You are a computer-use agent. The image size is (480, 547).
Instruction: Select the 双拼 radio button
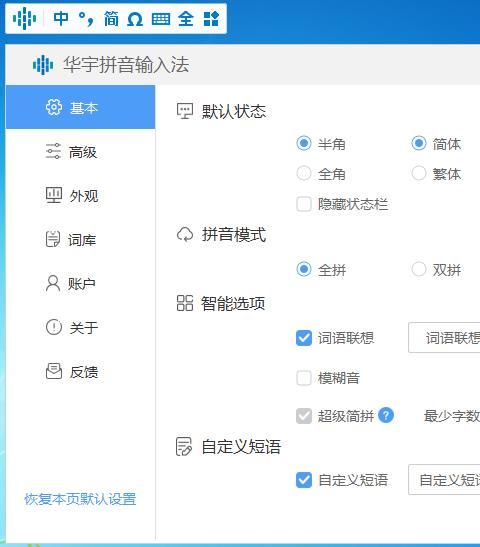(x=419, y=269)
